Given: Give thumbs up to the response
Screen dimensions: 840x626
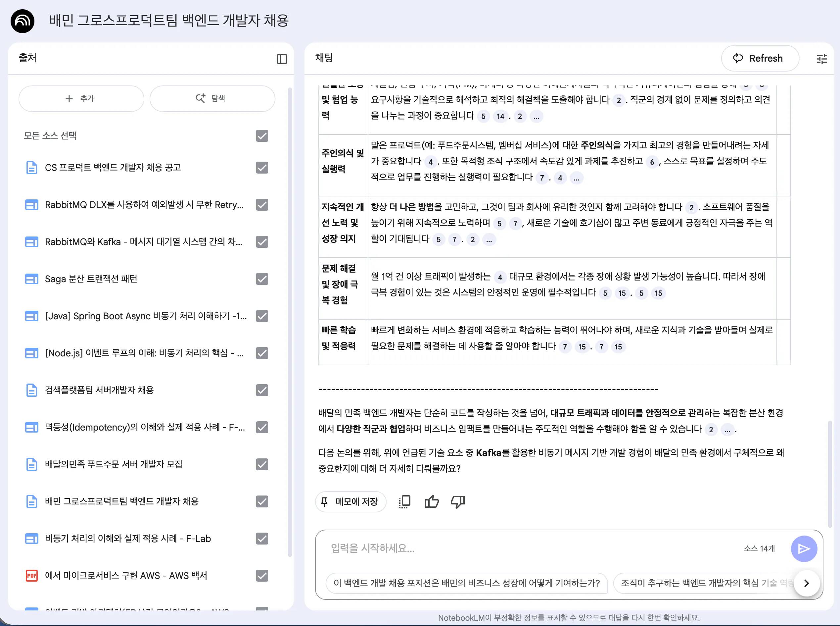Looking at the screenshot, I should (x=431, y=502).
